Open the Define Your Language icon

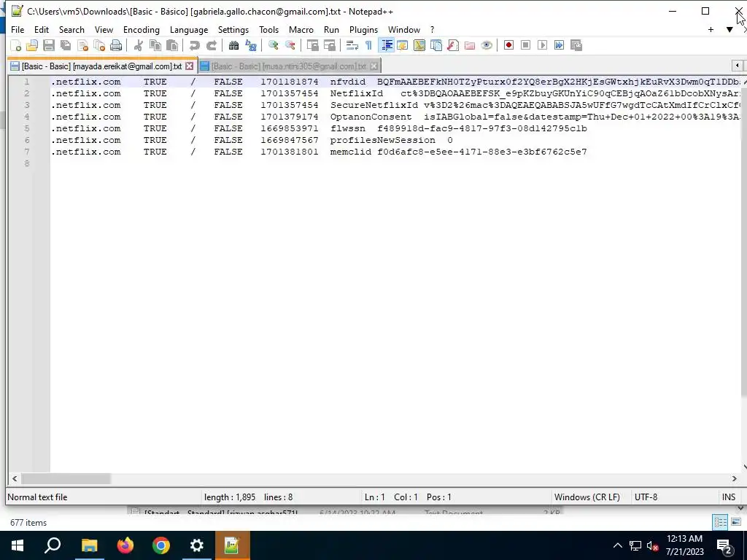[403, 45]
